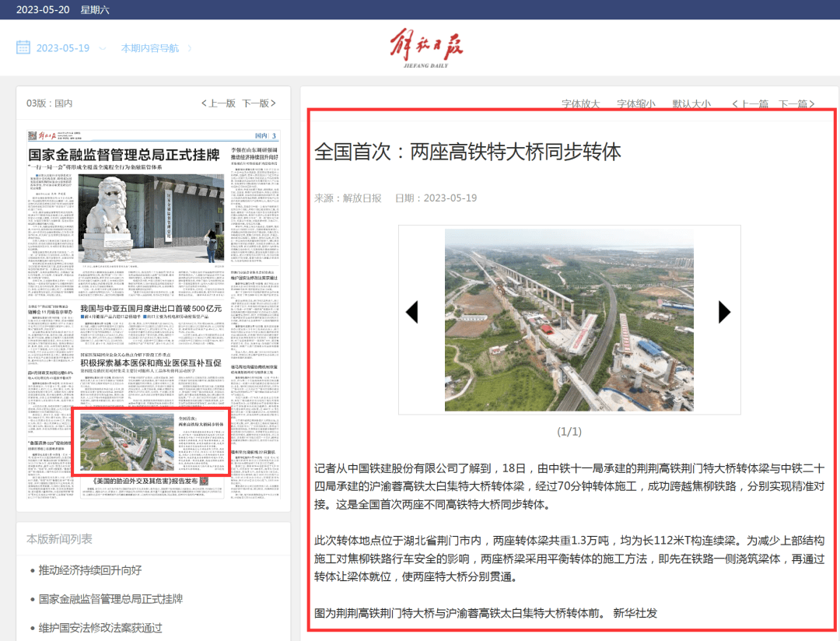Screen dimensions: 840x641
Task: Click headline 国家金融监督管理总局正式挂牌 on newspaper page
Action: [x=124, y=155]
